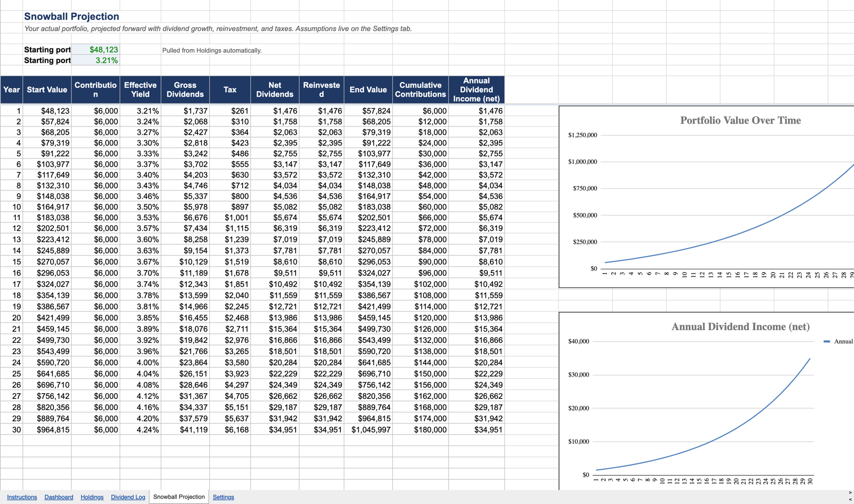
Task: Open the Settings sheet tab
Action: click(x=223, y=497)
